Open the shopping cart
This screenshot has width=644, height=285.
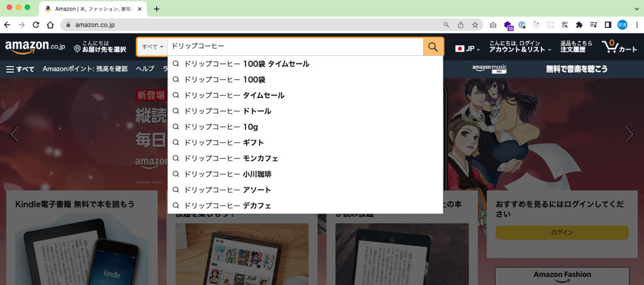[x=619, y=47]
